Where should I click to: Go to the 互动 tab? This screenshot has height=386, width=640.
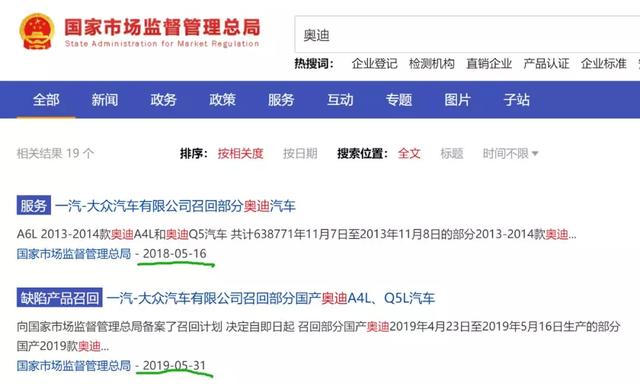pyautogui.click(x=340, y=100)
